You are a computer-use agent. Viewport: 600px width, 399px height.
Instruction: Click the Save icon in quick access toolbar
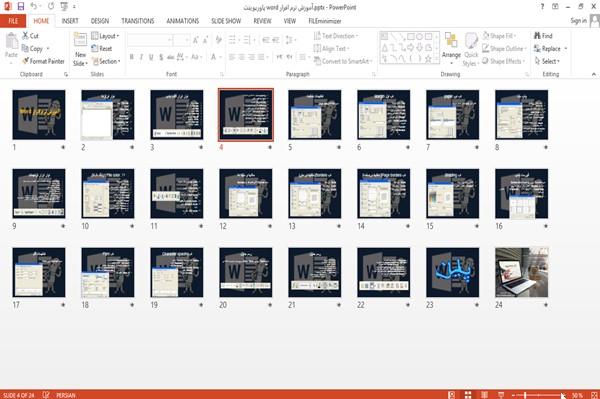[21, 6]
